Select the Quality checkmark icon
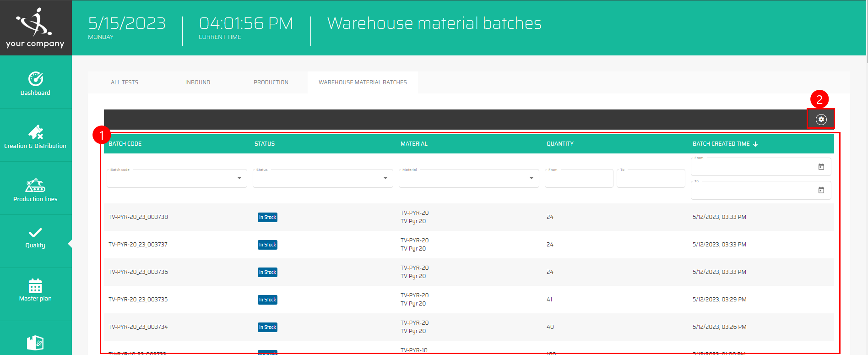Image resolution: width=868 pixels, height=355 pixels. coord(35,233)
